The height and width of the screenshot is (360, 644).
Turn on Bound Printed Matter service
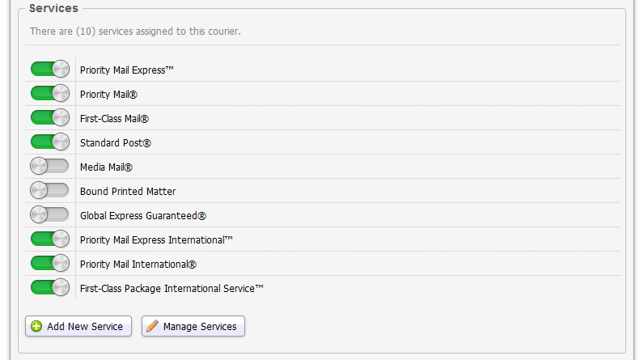click(x=49, y=191)
